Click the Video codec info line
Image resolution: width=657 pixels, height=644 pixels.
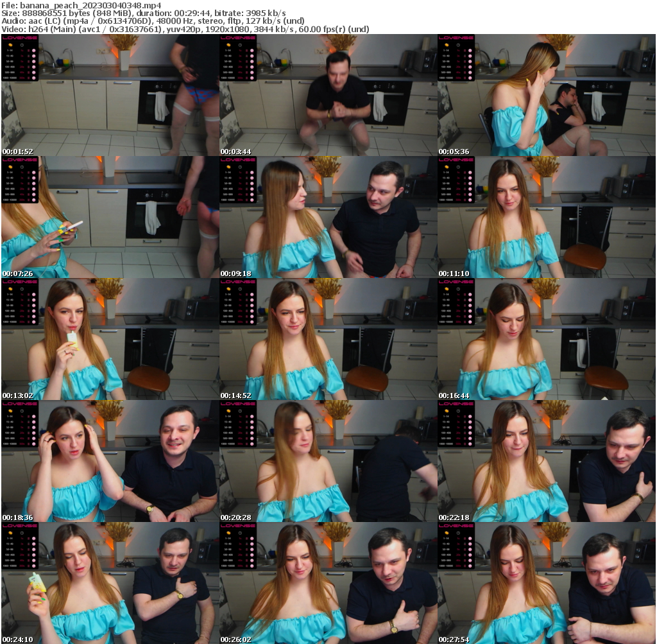click(186, 30)
